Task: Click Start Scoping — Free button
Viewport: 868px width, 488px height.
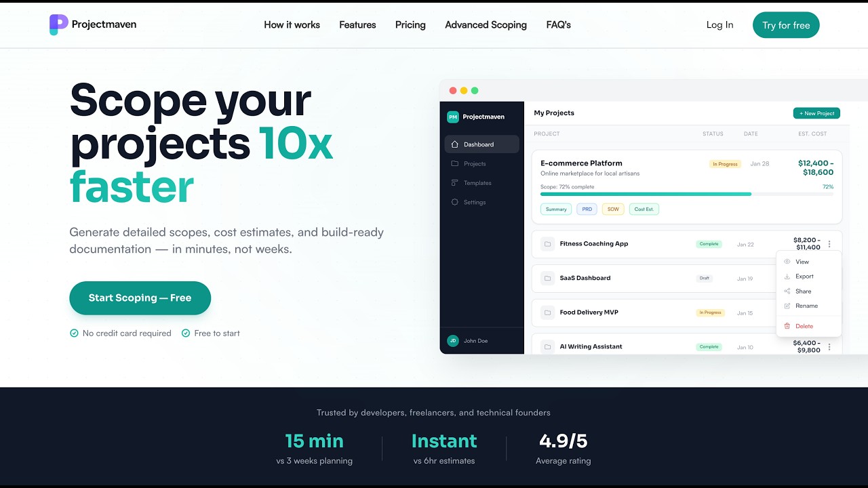Action: (x=140, y=298)
